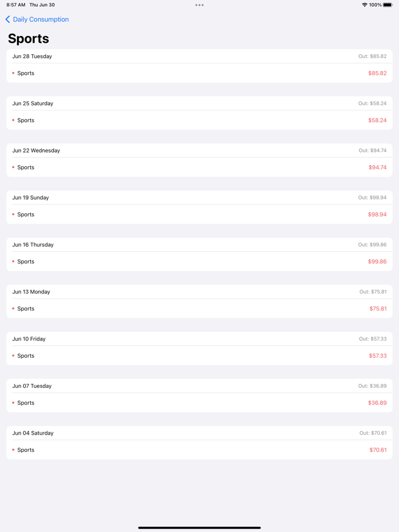399x532 pixels.
Task: Open the Jun 04 Saturday section header
Action: coord(199,433)
